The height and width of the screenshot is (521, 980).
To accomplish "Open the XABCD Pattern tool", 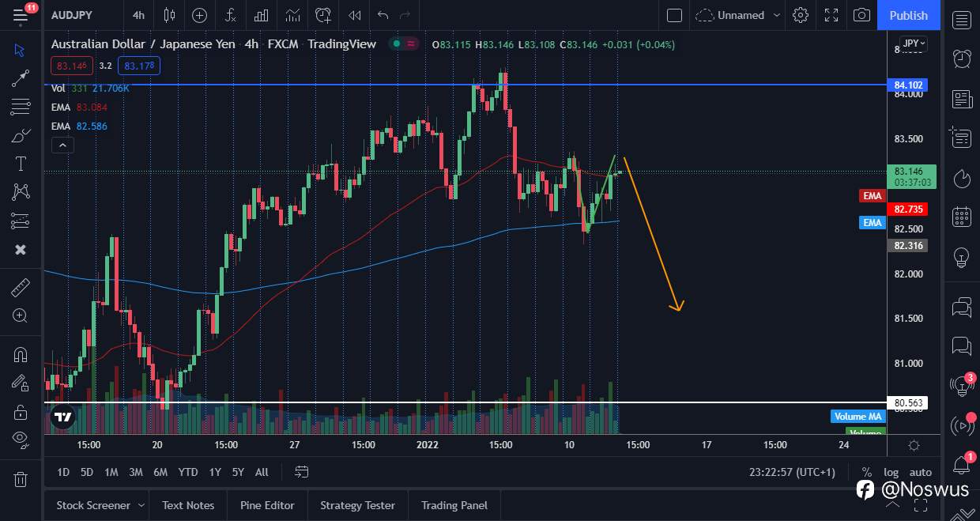I will tap(20, 191).
